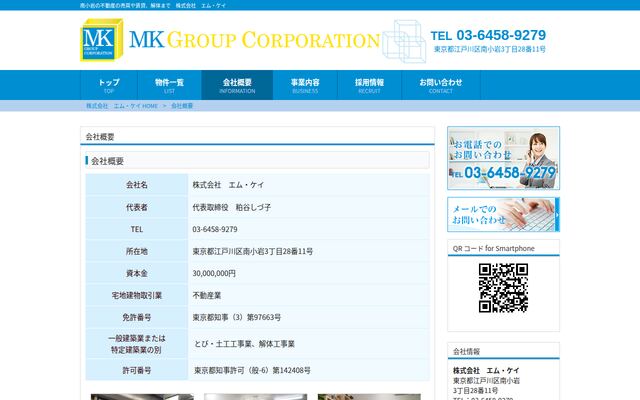Click the sidebar 株式会社 エム・ケイ company name
This screenshot has width=640, height=400.
click(486, 371)
